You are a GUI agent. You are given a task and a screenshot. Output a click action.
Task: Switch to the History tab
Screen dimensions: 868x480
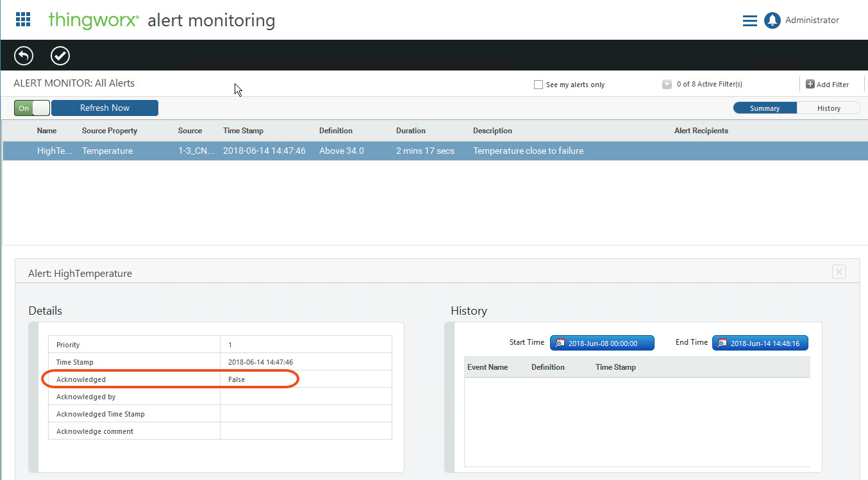tap(828, 108)
